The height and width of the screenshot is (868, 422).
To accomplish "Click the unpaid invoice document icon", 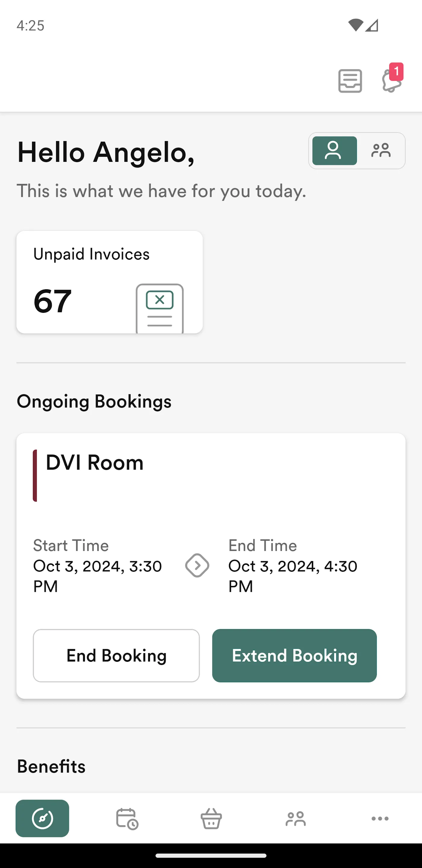I will point(160,308).
